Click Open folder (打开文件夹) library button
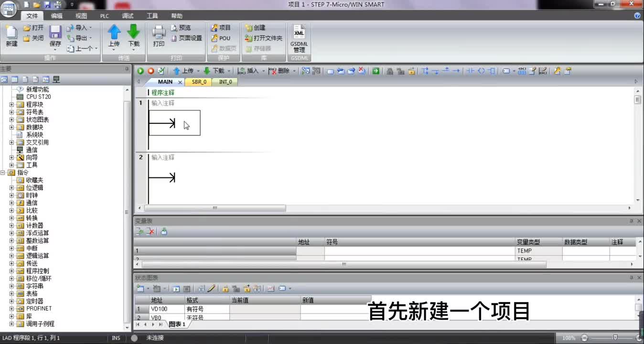 (x=263, y=38)
